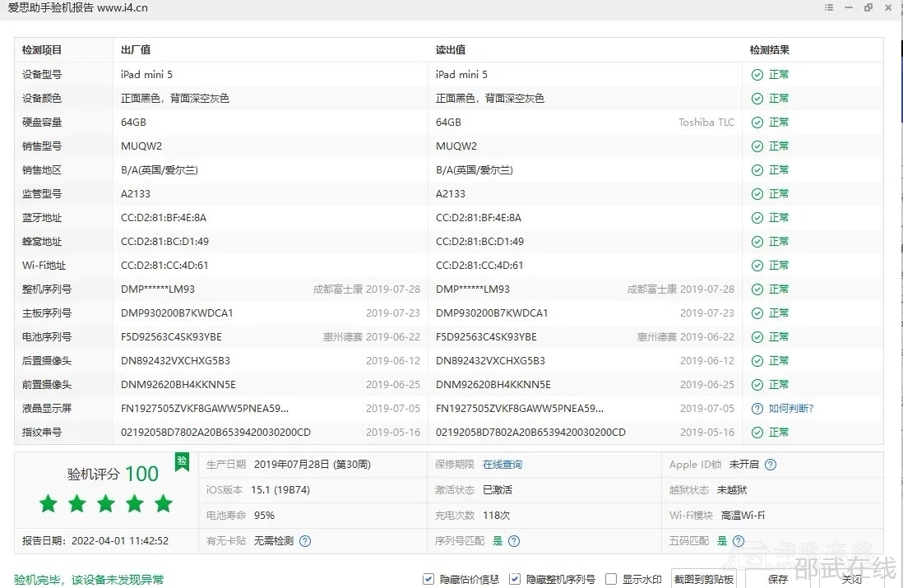
Task: Click question icon in 液晶显示屏 row
Action: (x=757, y=409)
